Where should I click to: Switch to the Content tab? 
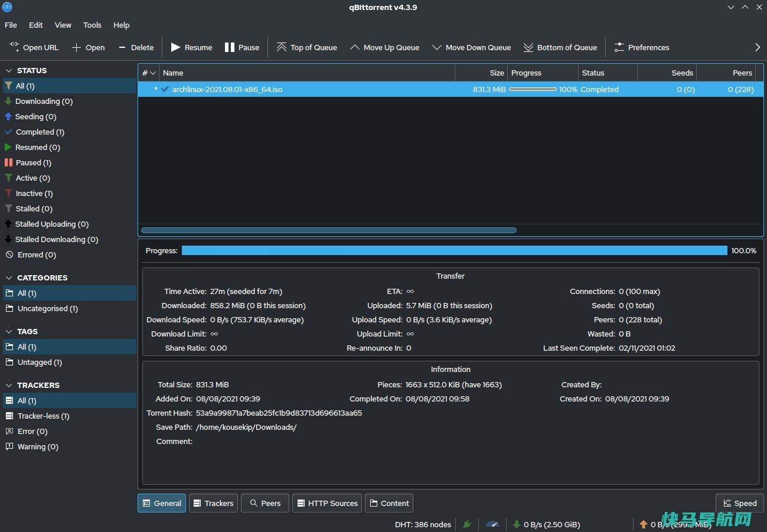pyautogui.click(x=389, y=503)
